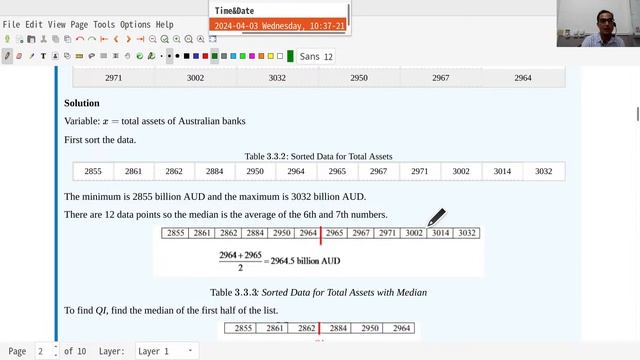Viewport: 640px width, 360px height.
Task: Select the Hand tool
Action: click(x=127, y=56)
